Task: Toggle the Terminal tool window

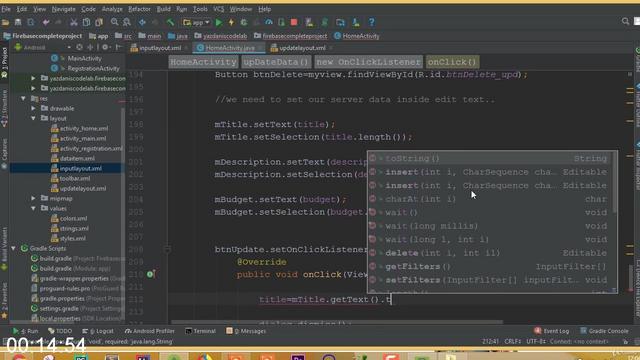Action: (x=200, y=331)
